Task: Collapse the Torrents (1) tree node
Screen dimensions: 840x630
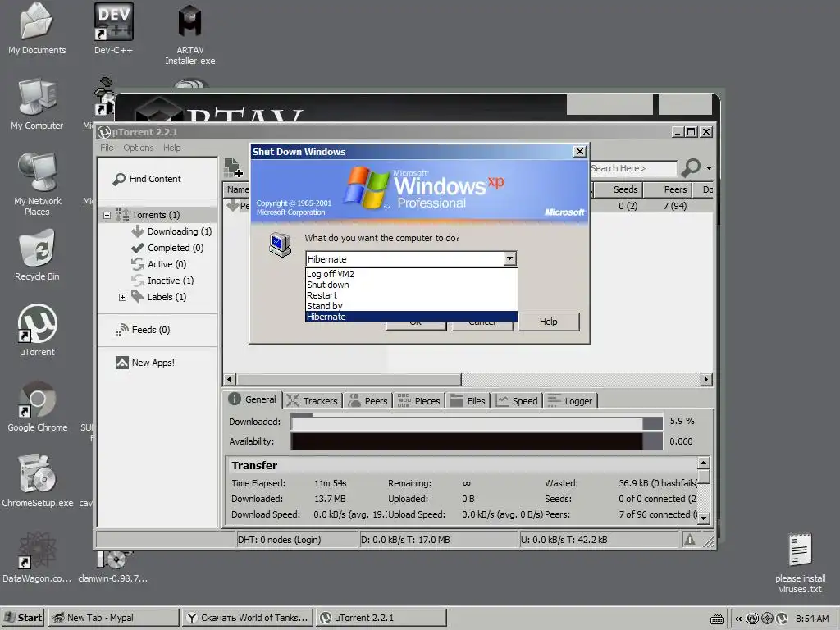Action: (107, 216)
